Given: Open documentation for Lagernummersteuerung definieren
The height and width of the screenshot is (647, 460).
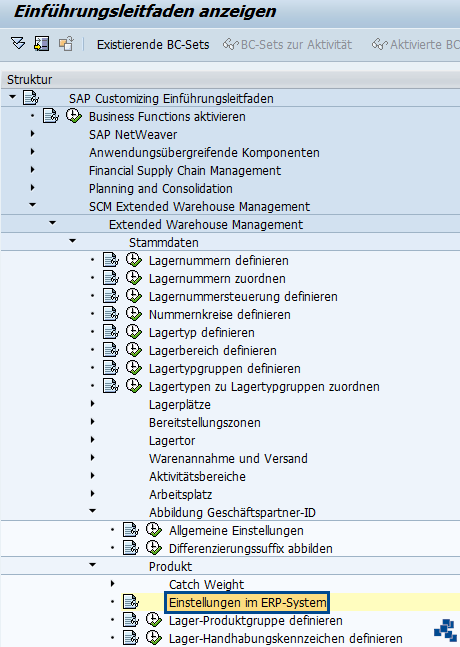Looking at the screenshot, I should tap(111, 296).
